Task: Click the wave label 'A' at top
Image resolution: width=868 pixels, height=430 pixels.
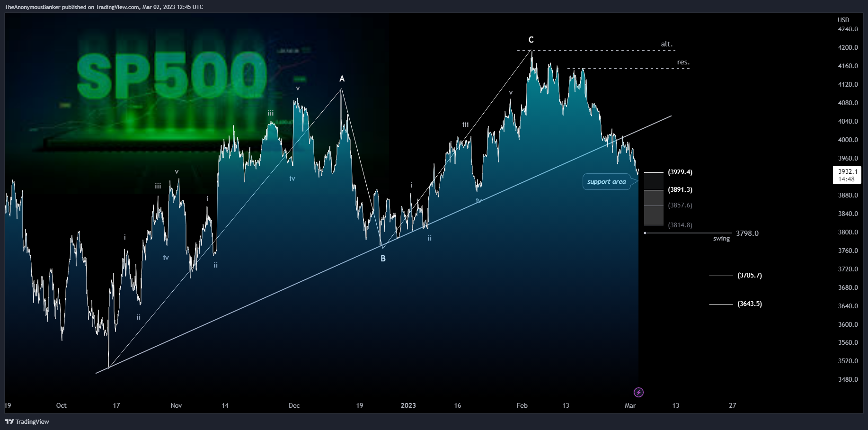Action: tap(342, 79)
